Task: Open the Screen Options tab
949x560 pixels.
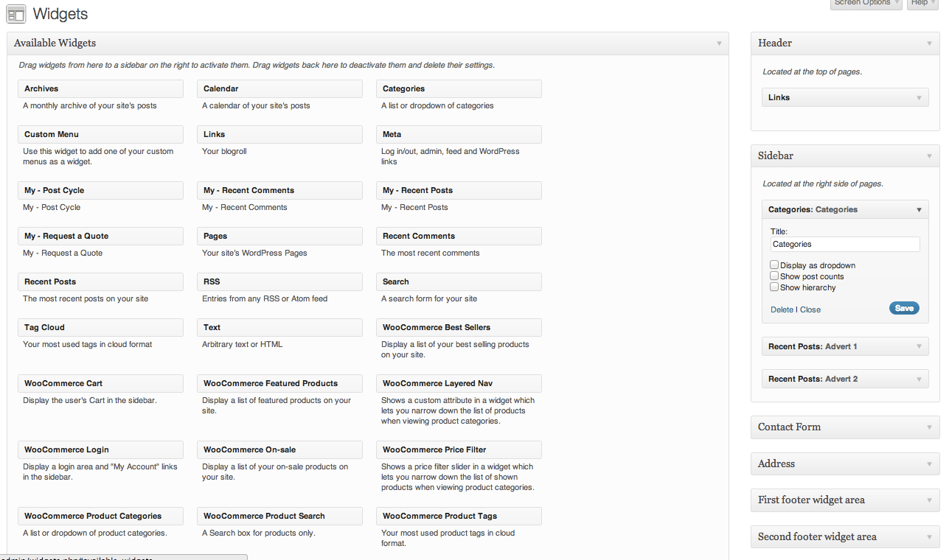Action: (866, 4)
